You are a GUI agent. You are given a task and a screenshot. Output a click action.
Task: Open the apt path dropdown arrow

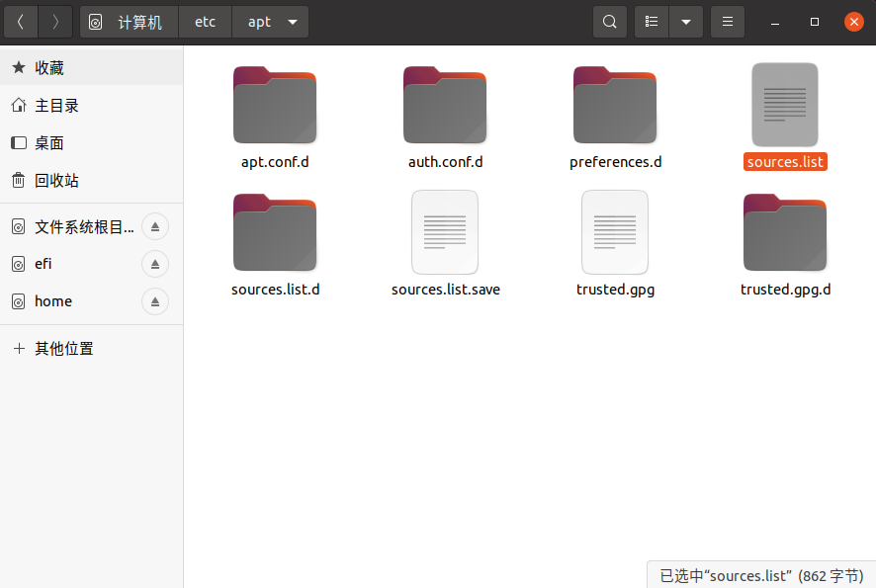[293, 23]
